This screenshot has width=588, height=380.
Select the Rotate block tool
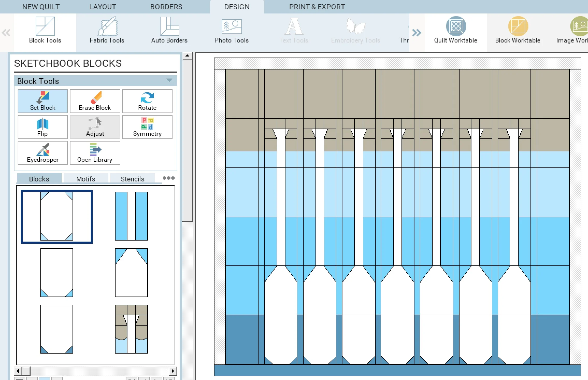click(x=147, y=101)
